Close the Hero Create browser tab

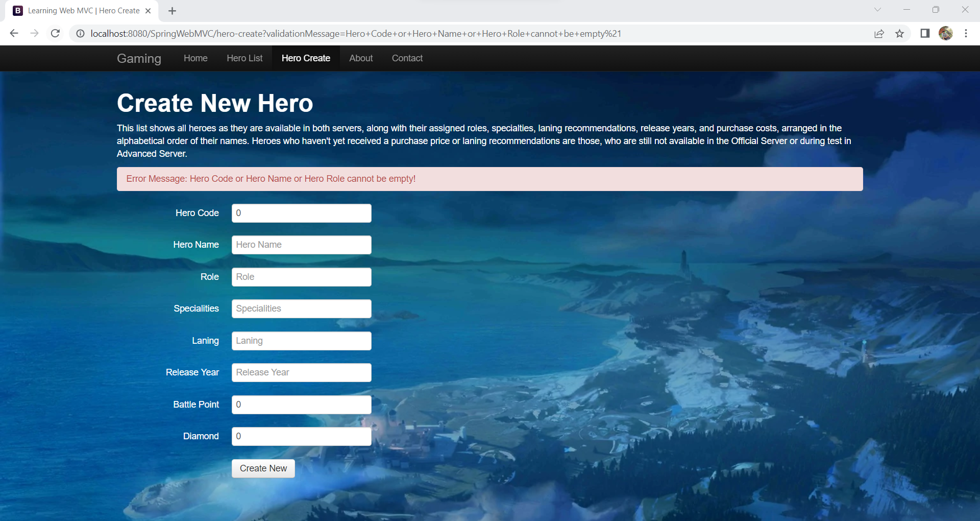(x=148, y=11)
